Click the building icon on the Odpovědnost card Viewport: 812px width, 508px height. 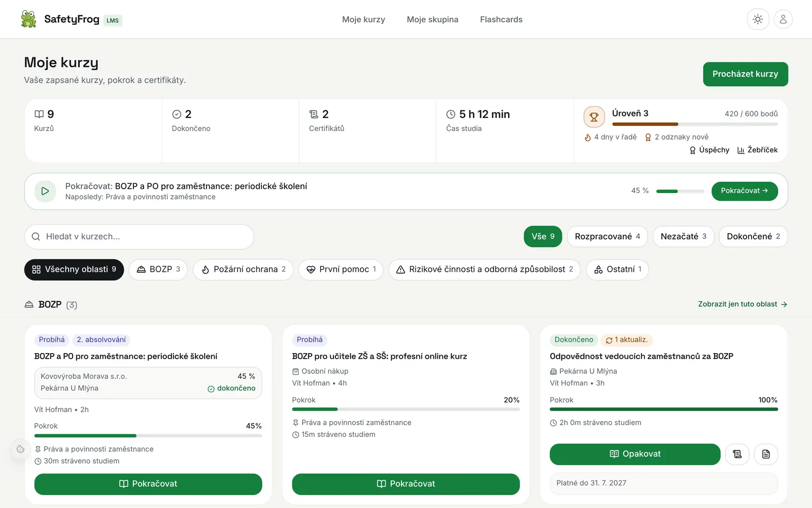pos(553,371)
